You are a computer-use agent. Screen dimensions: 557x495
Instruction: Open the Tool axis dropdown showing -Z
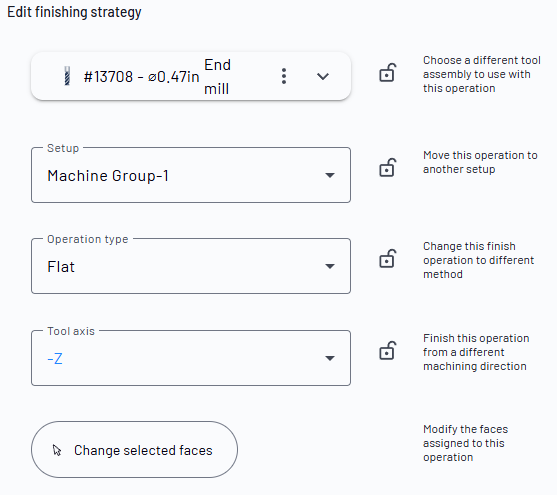tap(191, 358)
